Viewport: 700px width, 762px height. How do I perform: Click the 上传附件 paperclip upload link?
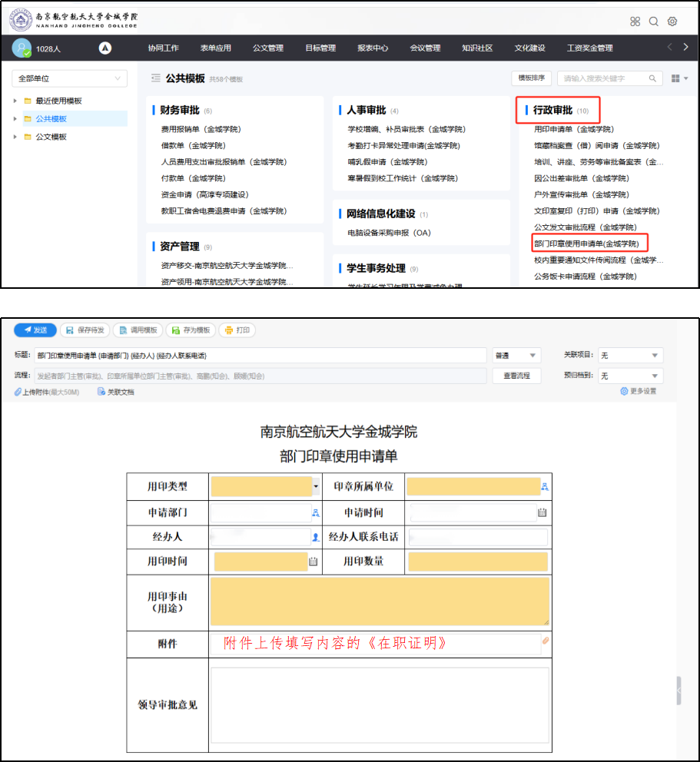point(47,392)
